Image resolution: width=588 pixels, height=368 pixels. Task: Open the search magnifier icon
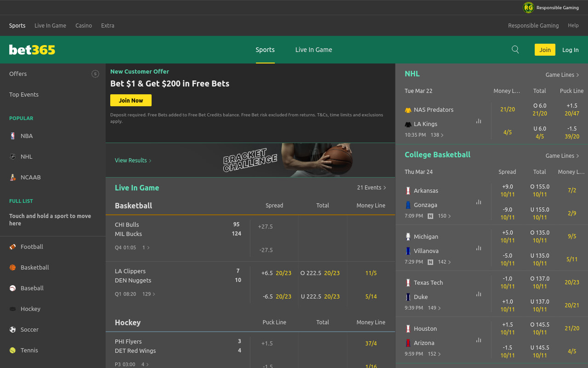click(x=515, y=50)
